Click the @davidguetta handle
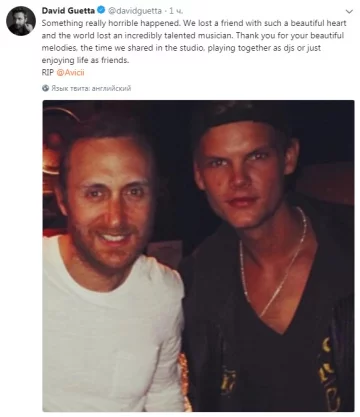This screenshot has width=360, height=417. coord(134,11)
